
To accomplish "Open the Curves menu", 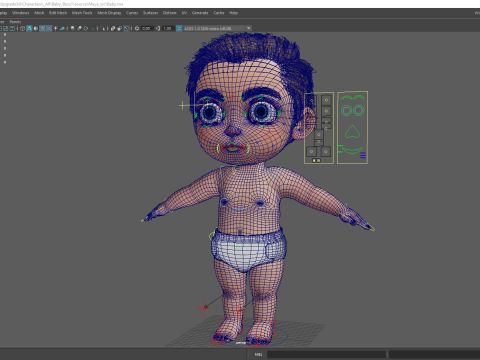I will (x=132, y=13).
